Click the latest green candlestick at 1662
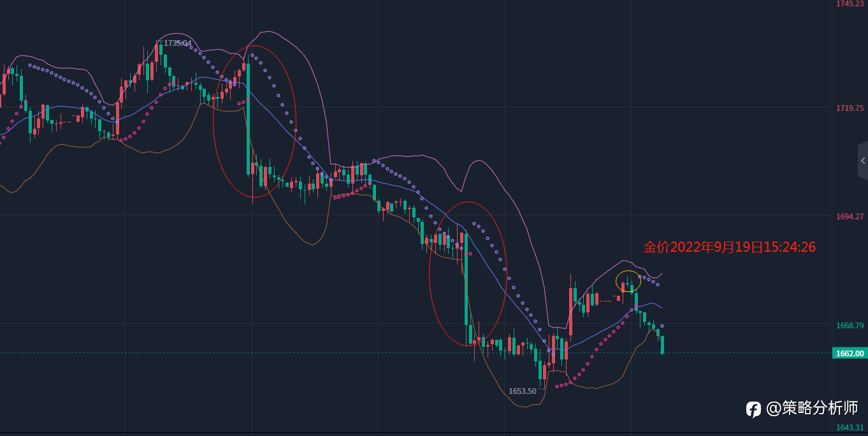Screen dimensions: 868x436 click(662, 344)
